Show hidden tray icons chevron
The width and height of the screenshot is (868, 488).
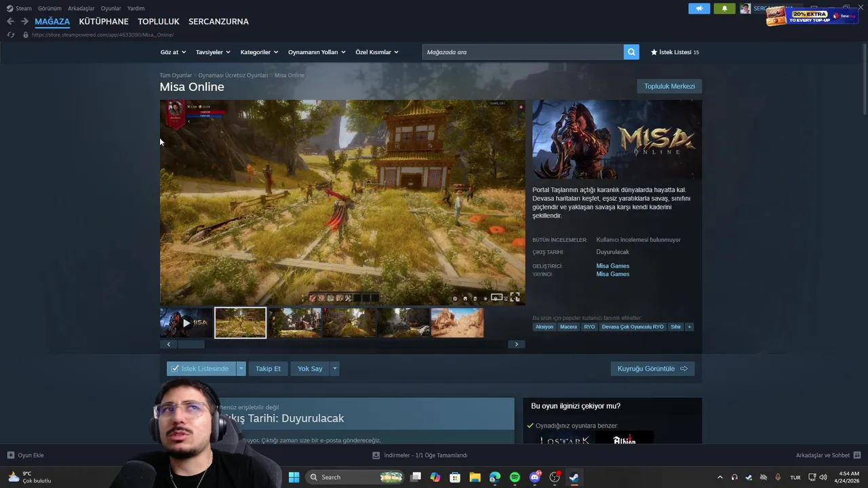pyautogui.click(x=720, y=477)
